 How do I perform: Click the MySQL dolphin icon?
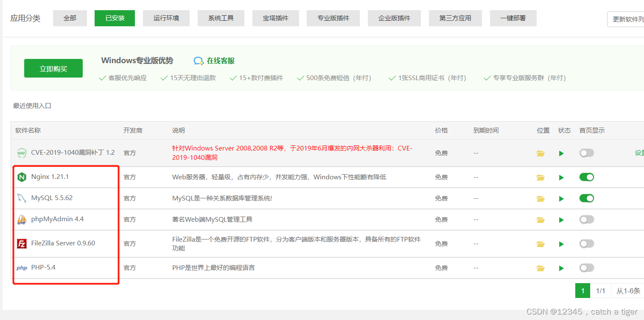22,198
